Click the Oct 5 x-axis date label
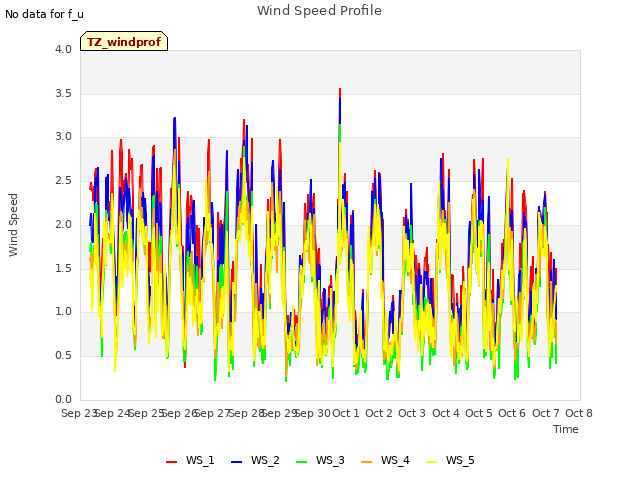The image size is (640, 480). tap(479, 413)
